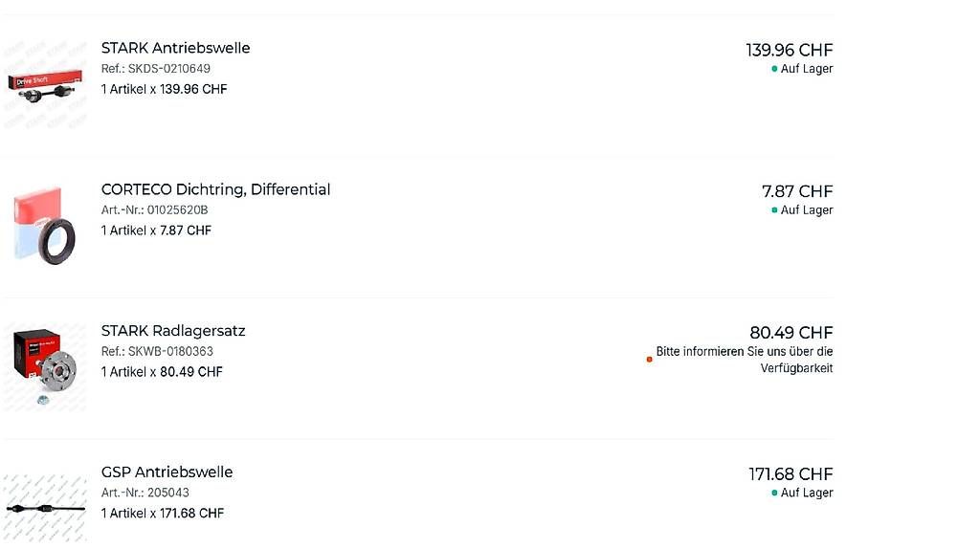Click the green stock dot beside 171.68 CHF
The width and height of the screenshot is (980, 549).
(774, 494)
